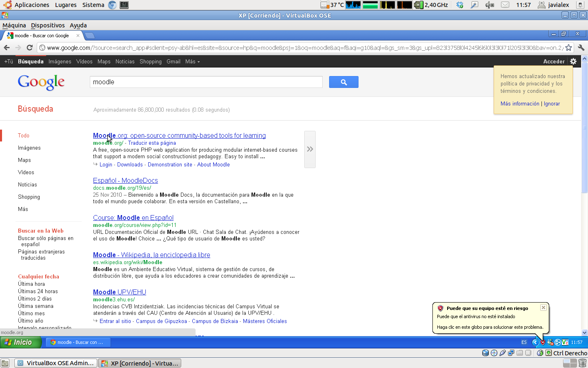Show hidden XP tray icons arrow

[535, 342]
